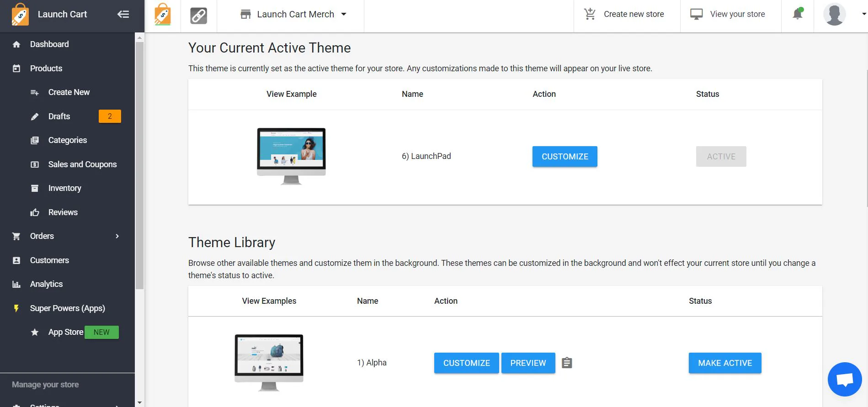Screen dimensions: 868x407
Task: Open notifications bell
Action: (x=798, y=14)
